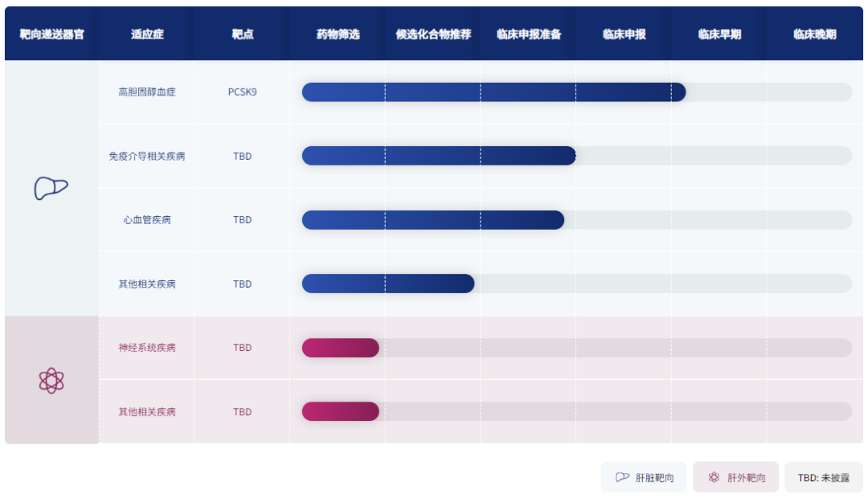Click the 免疫介导相关疾病 indication label
The width and height of the screenshot is (868, 498).
(x=147, y=156)
